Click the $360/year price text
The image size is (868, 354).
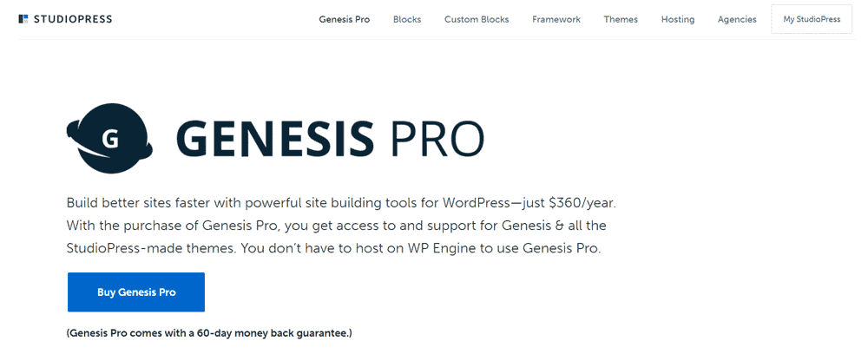pos(582,204)
